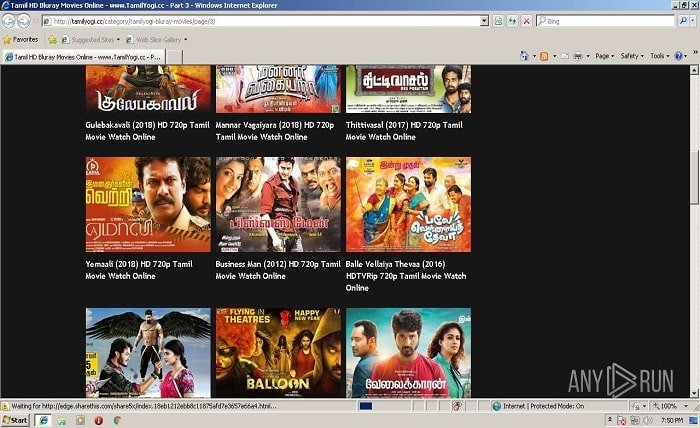This screenshot has height=428, width=700.
Task: Click the orange RSS feeds icon
Action: coord(544,56)
